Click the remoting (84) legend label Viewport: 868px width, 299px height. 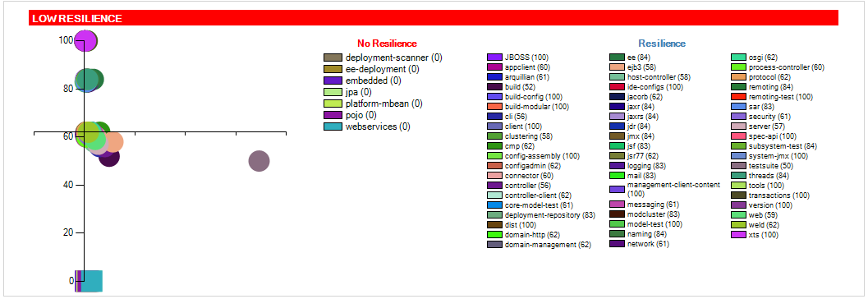[x=770, y=87]
